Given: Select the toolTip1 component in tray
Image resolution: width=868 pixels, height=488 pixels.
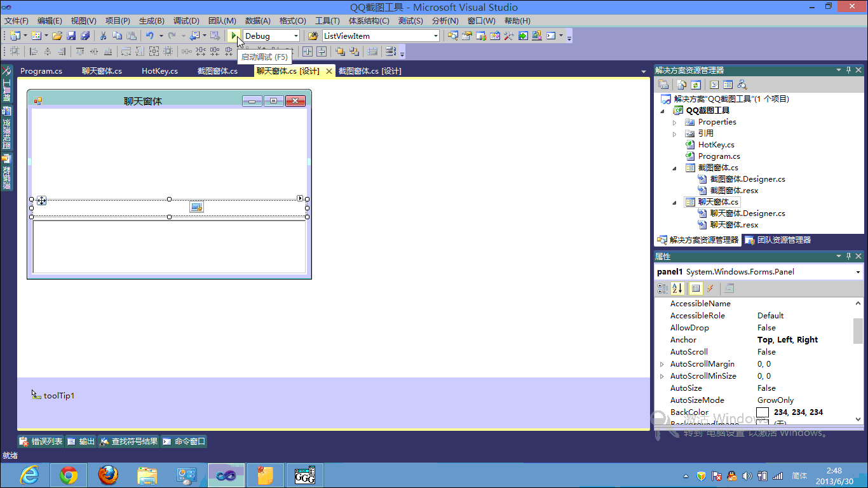Looking at the screenshot, I should [53, 395].
